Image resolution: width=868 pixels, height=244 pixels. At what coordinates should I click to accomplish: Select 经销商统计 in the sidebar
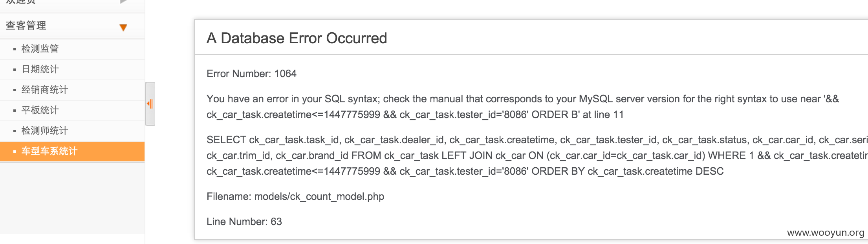click(x=72, y=90)
